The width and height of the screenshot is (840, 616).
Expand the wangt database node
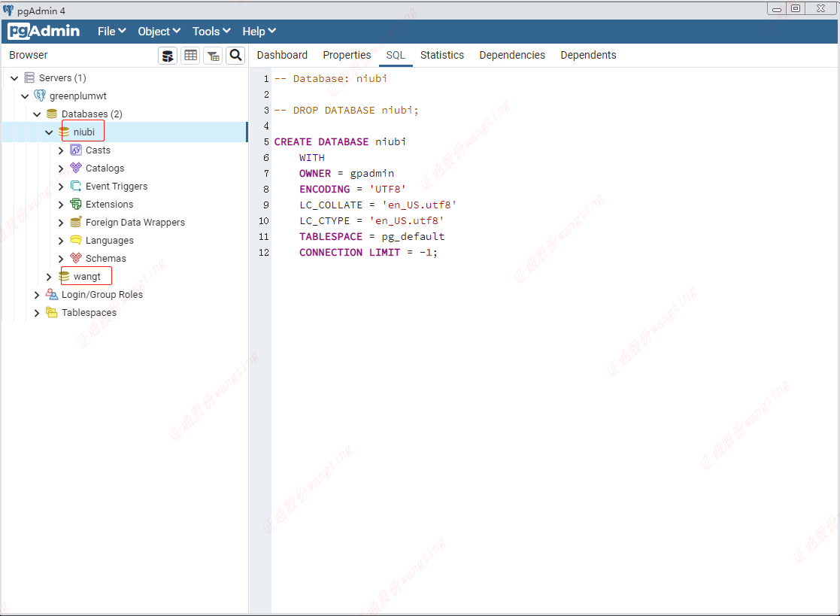click(50, 277)
